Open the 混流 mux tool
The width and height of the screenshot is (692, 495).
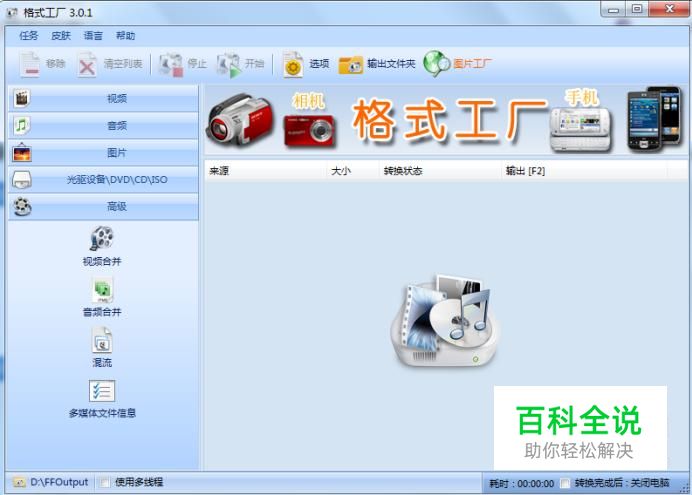pos(102,347)
